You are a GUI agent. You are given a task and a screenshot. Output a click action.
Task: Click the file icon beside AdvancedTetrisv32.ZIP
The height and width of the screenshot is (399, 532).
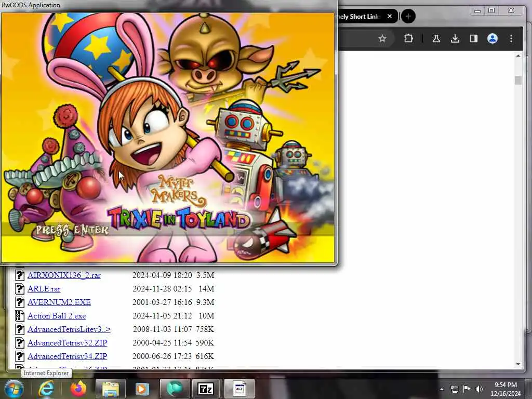[20, 343]
